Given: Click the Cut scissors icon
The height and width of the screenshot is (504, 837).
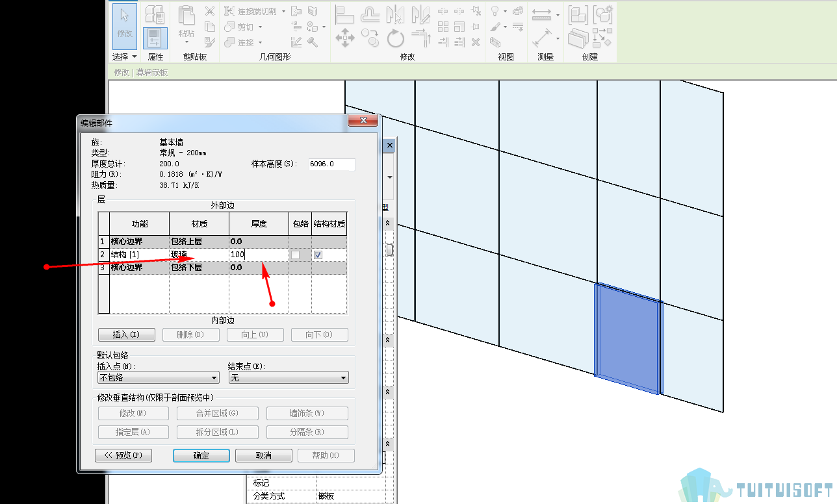Looking at the screenshot, I should point(209,11).
